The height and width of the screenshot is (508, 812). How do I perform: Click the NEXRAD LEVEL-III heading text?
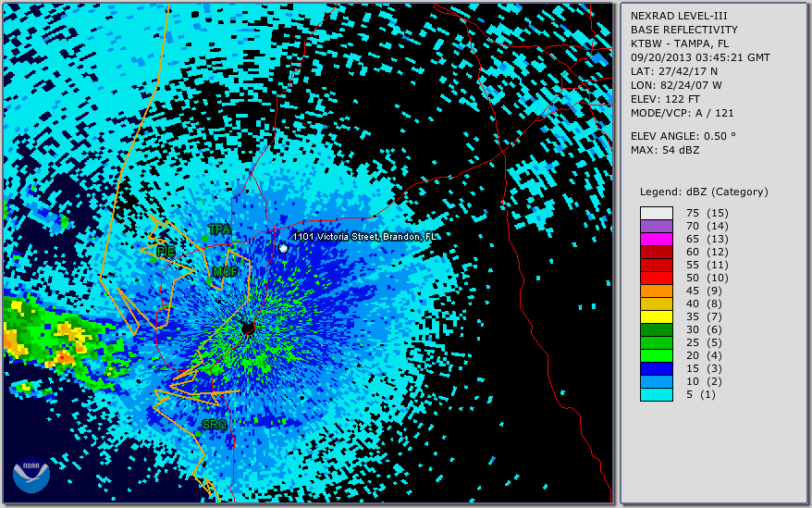point(679,16)
